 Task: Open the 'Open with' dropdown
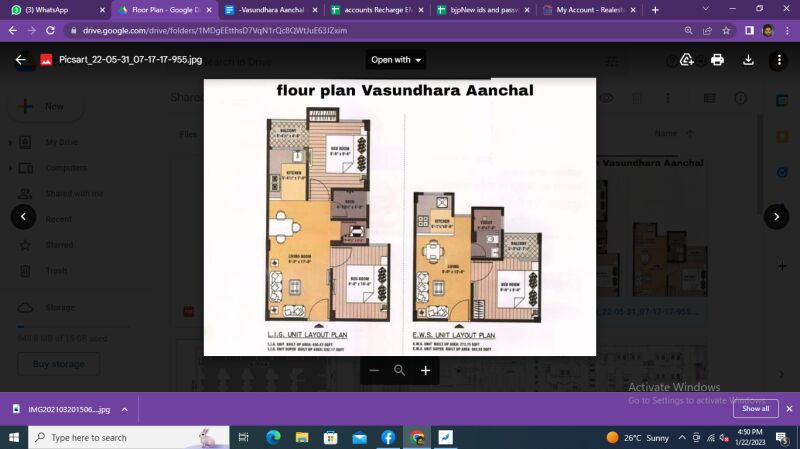pyautogui.click(x=396, y=60)
